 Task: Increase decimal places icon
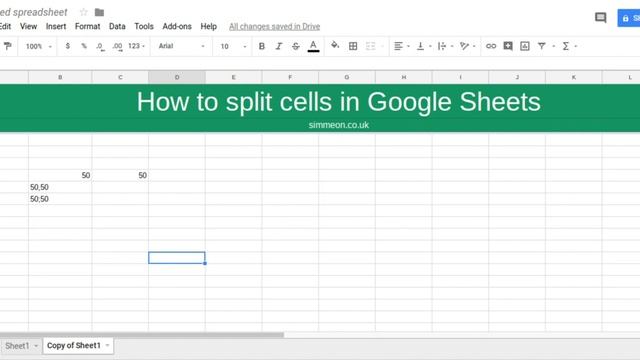pos(117,47)
